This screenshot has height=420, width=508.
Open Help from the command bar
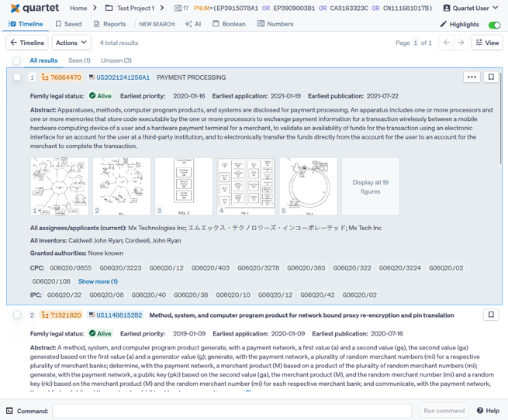(488, 411)
